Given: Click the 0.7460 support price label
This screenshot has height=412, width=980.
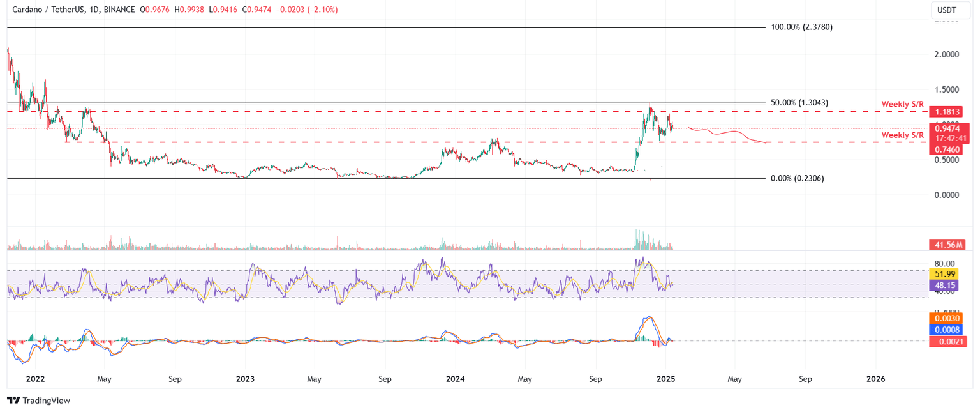Looking at the screenshot, I should coord(946,151).
